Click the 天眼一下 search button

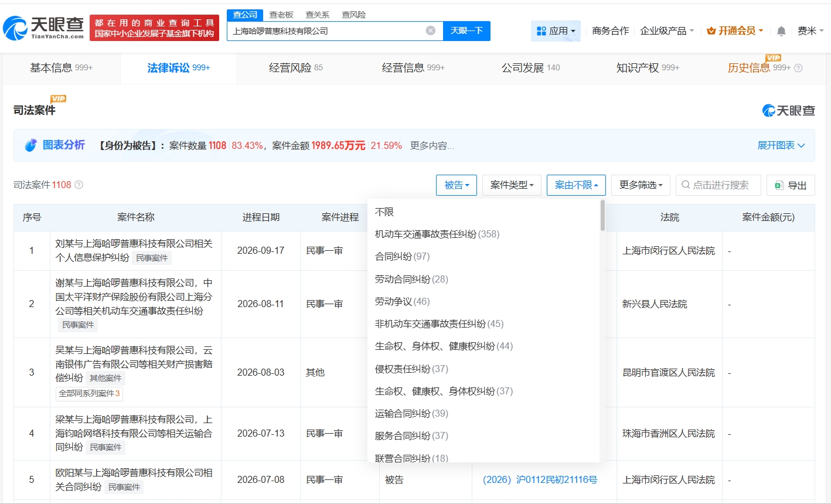466,30
